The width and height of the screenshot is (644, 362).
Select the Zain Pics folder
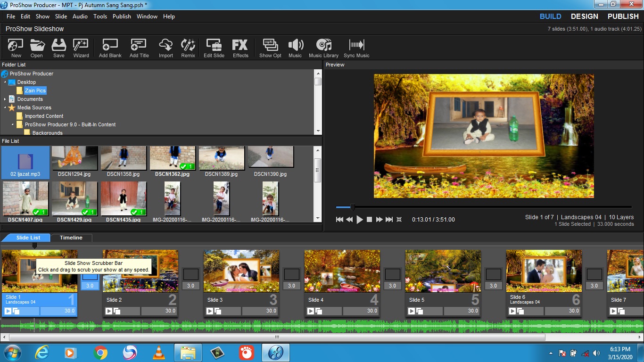click(35, 90)
